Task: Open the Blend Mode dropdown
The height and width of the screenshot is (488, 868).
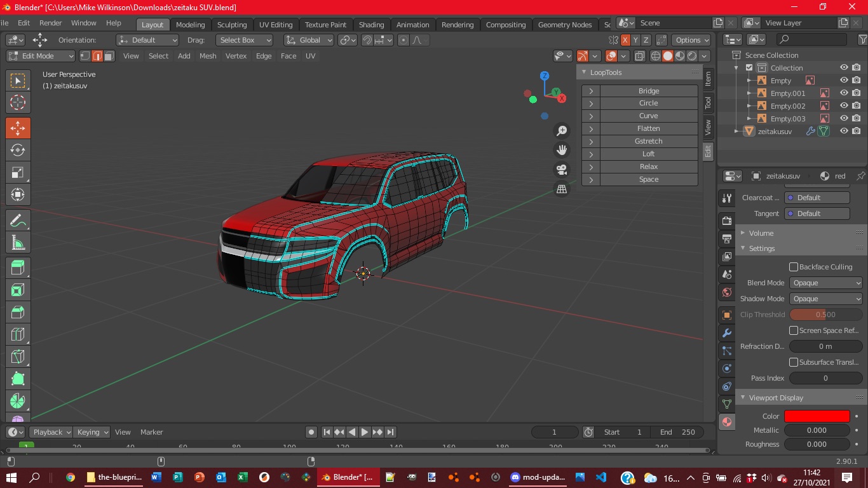Action: click(825, 283)
